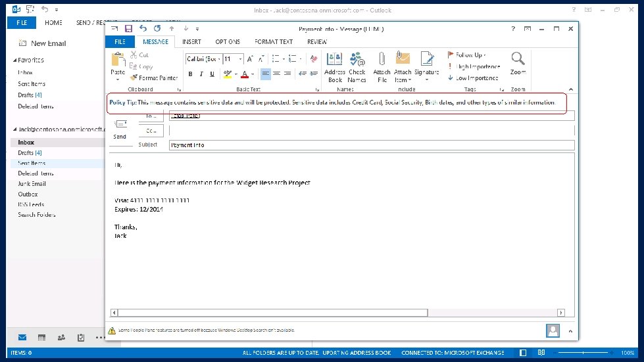Toggle bold formatting
The image size is (644, 362).
tap(190, 74)
